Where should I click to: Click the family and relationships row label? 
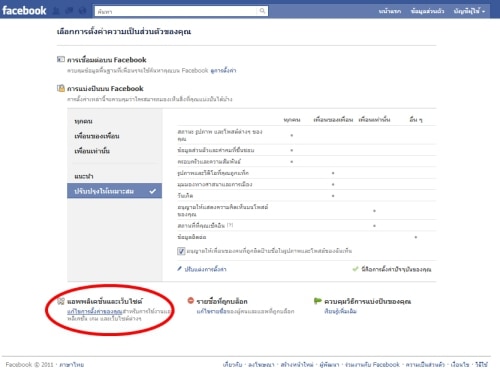pyautogui.click(x=209, y=162)
